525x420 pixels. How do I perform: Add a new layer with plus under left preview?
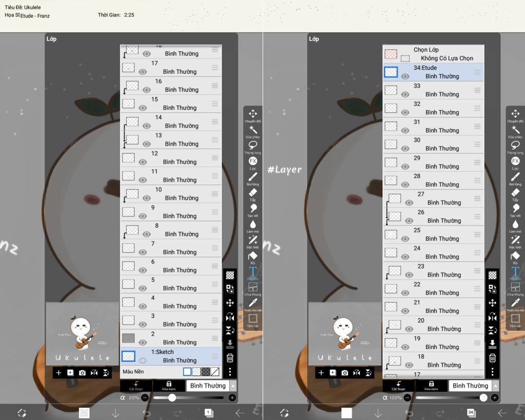click(58, 372)
